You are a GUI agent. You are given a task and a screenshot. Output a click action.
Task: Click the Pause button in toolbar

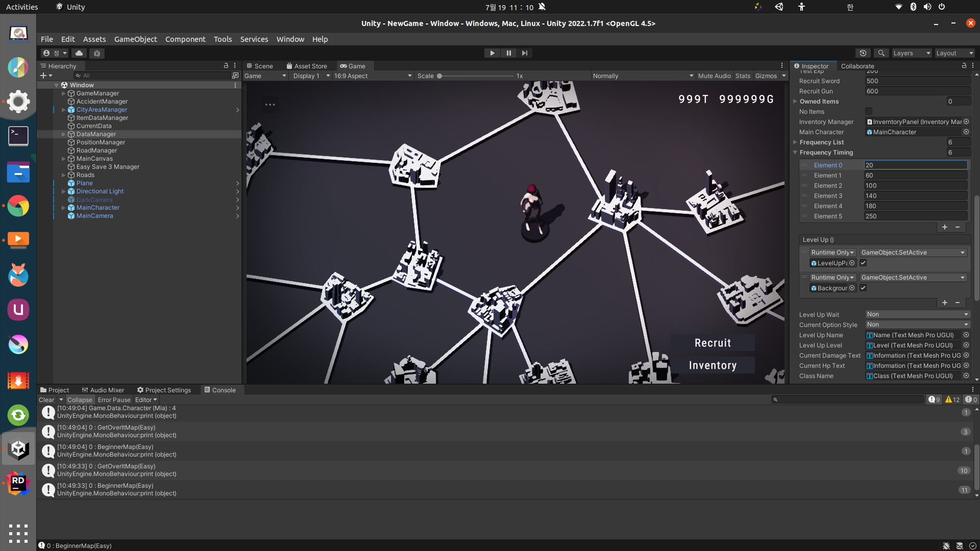[x=508, y=53]
